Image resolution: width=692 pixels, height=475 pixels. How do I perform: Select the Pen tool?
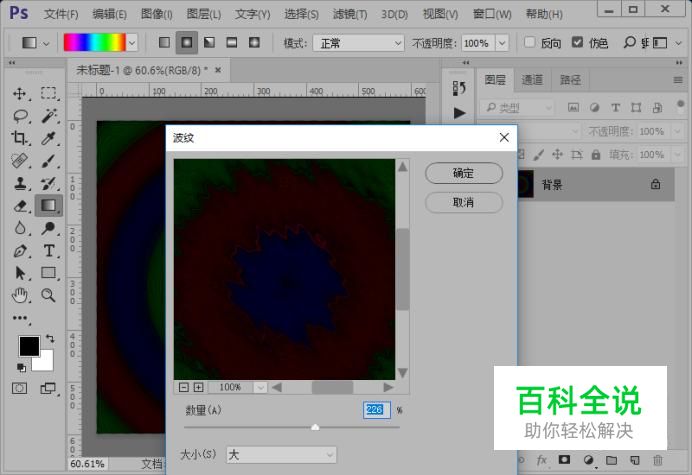coord(20,251)
